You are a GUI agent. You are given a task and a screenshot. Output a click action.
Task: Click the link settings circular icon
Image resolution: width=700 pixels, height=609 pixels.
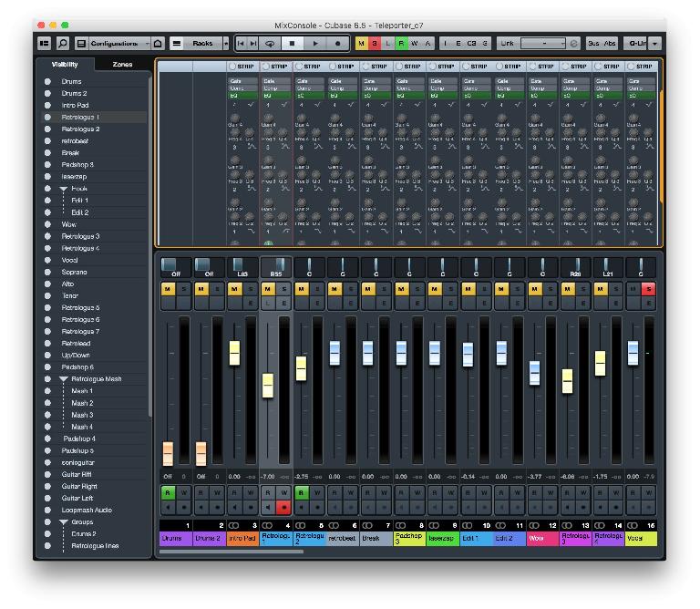coord(574,44)
